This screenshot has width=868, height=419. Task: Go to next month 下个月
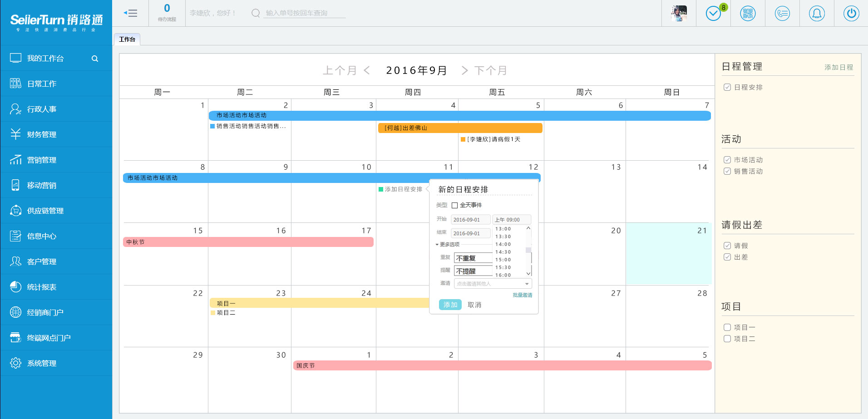(x=484, y=70)
